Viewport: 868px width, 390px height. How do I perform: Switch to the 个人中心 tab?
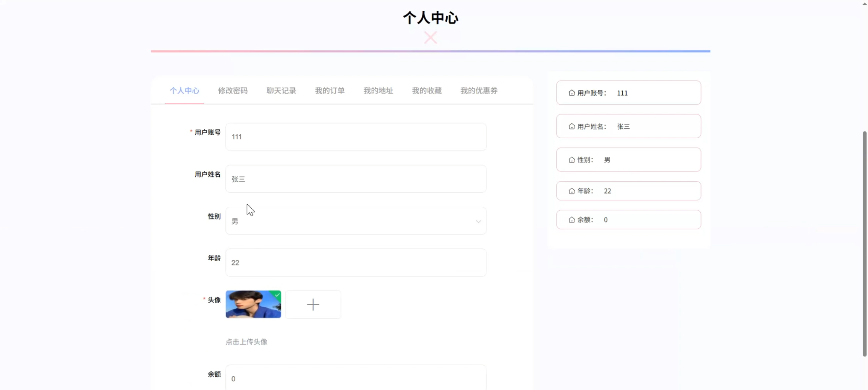[184, 91]
